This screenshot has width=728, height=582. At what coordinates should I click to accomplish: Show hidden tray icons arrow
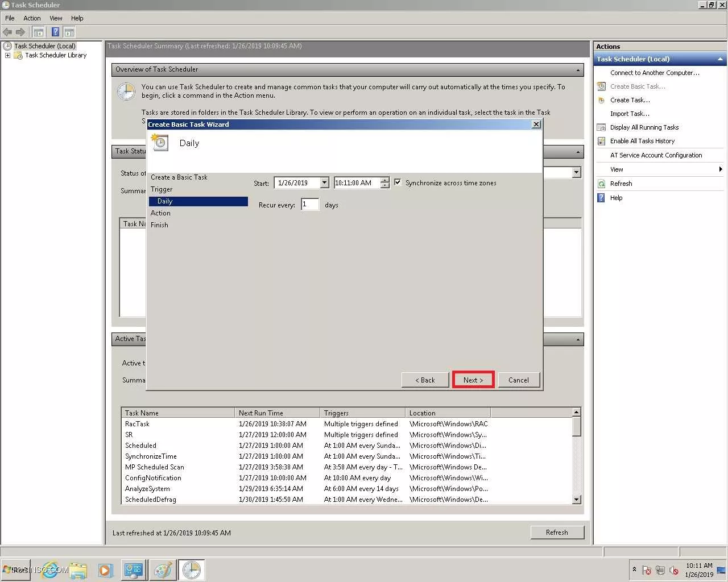(634, 569)
